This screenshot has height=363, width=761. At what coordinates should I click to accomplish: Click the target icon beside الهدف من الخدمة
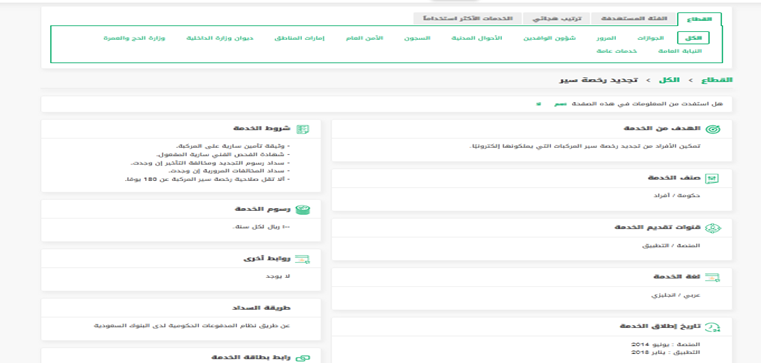pos(712,129)
